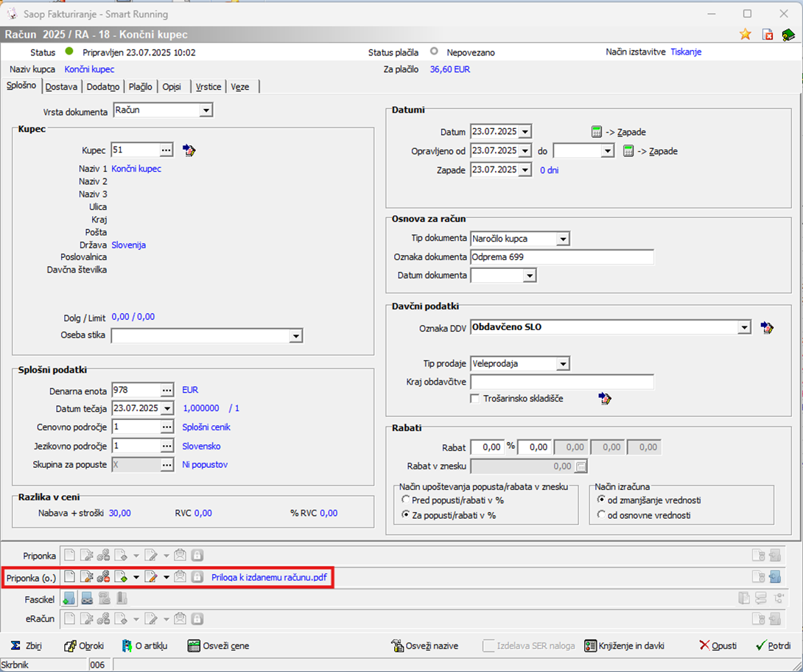Click the favorites star icon in the header
The height and width of the screenshot is (672, 803).
[745, 35]
